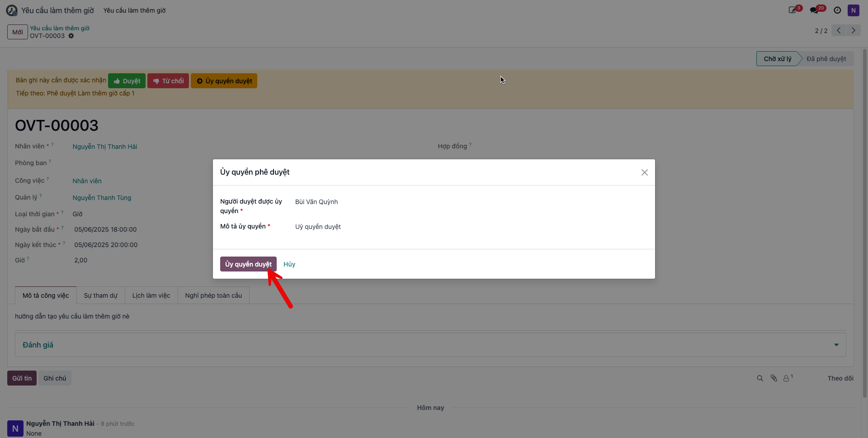
Task: Click the green Duyệt button
Action: point(127,81)
